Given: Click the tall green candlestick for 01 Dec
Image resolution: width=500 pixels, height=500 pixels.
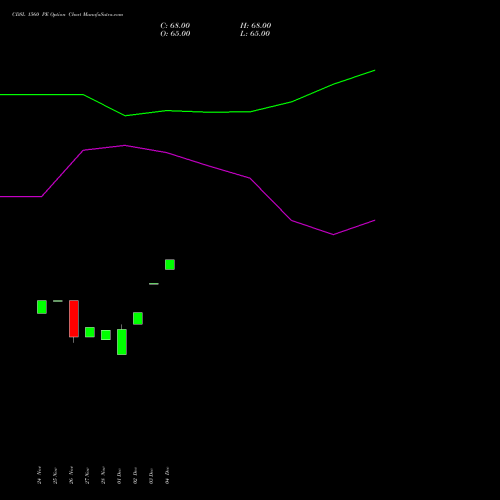Looking at the screenshot, I should coord(122,342).
